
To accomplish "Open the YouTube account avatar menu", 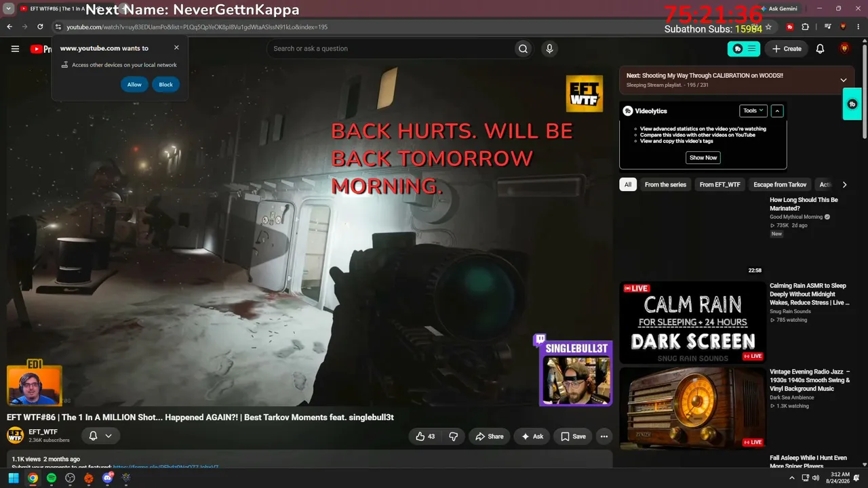I will pyautogui.click(x=844, y=49).
